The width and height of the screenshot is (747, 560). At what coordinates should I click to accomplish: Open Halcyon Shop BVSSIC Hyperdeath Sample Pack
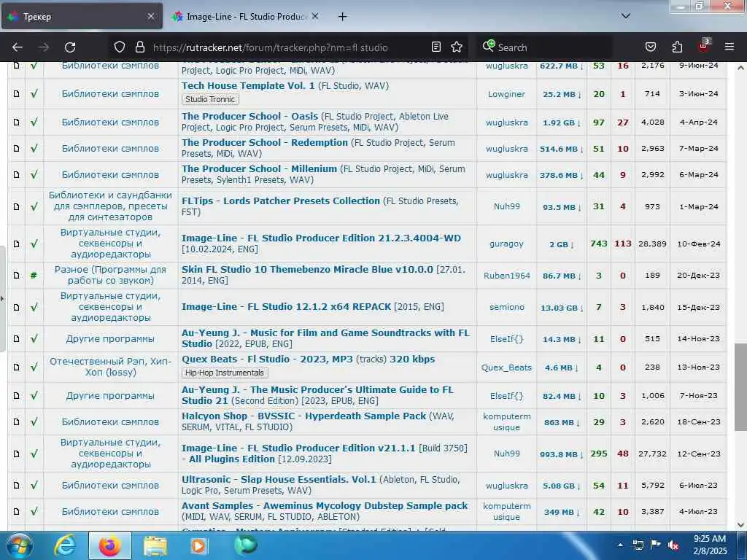pos(303,416)
